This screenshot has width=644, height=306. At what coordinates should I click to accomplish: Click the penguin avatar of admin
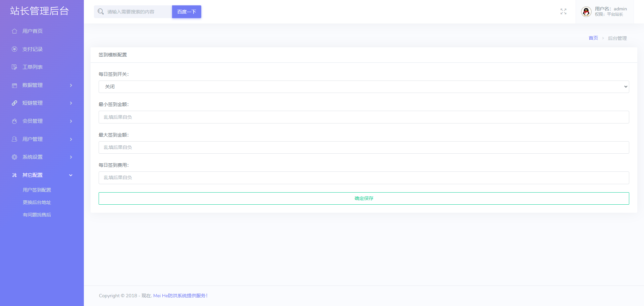(586, 12)
